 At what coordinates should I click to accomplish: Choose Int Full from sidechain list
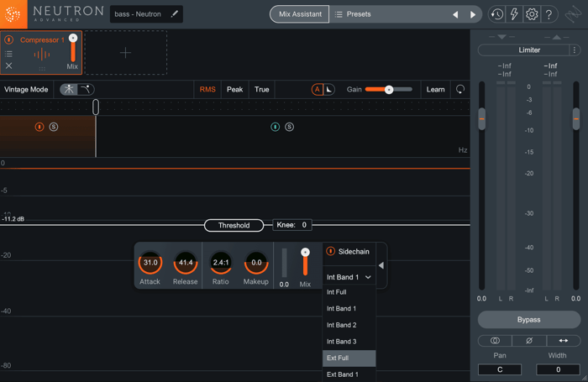pos(349,292)
